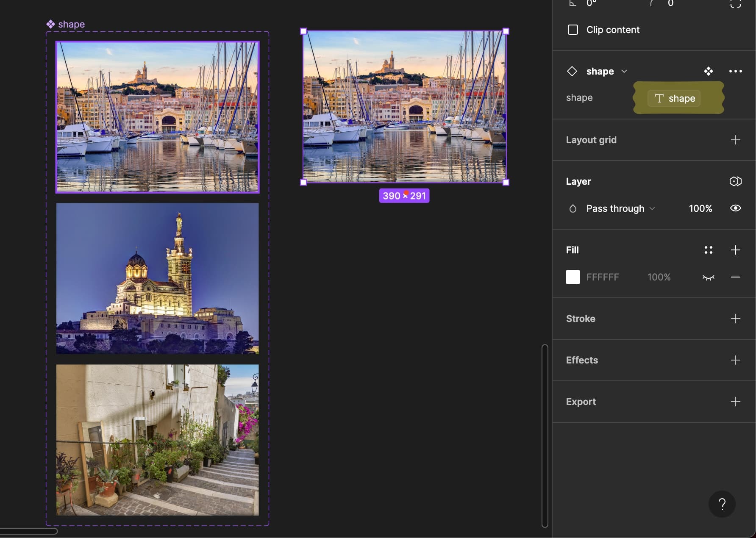Click the Layer section title
756x538 pixels.
pyautogui.click(x=578, y=181)
